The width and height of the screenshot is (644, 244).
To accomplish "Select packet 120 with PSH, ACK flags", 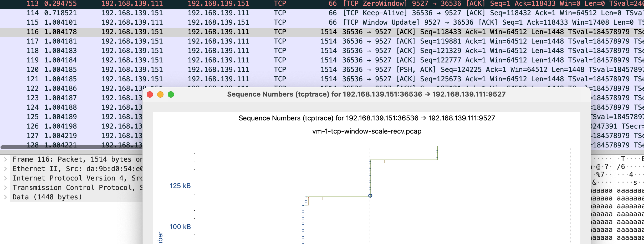I will [210, 70].
